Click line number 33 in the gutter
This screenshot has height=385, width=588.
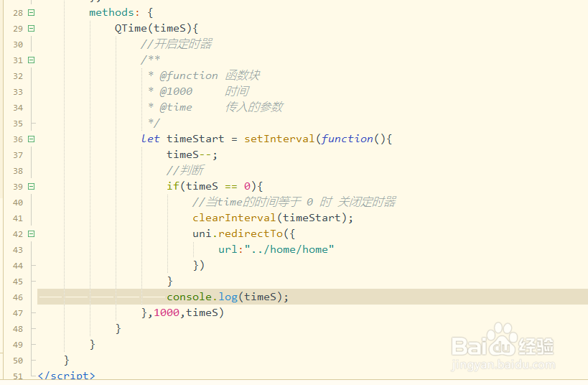[x=18, y=92]
